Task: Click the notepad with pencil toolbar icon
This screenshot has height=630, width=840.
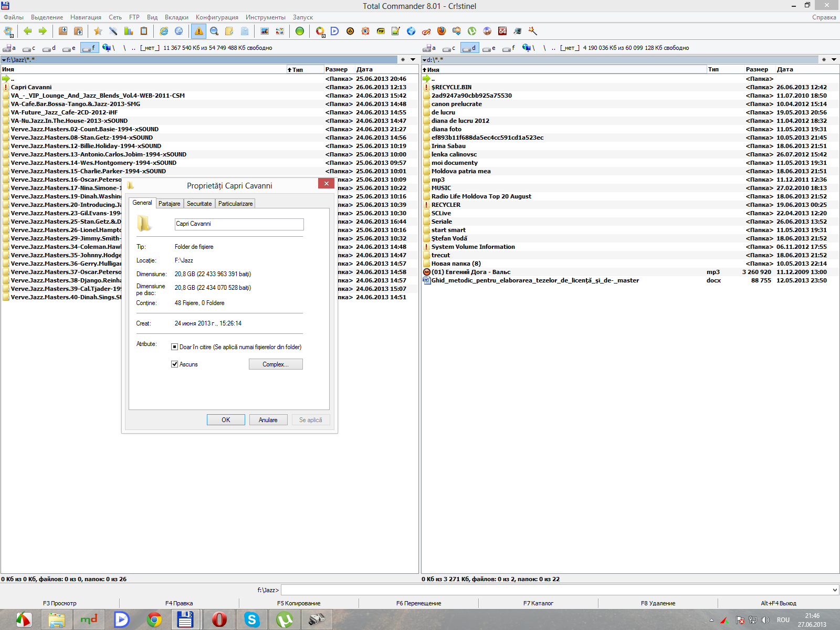Action: point(396,31)
